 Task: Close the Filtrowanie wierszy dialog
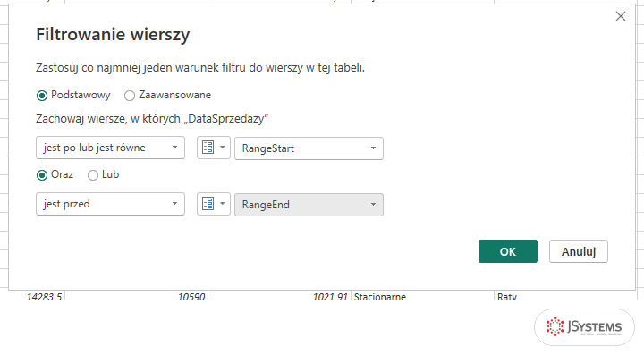point(620,16)
